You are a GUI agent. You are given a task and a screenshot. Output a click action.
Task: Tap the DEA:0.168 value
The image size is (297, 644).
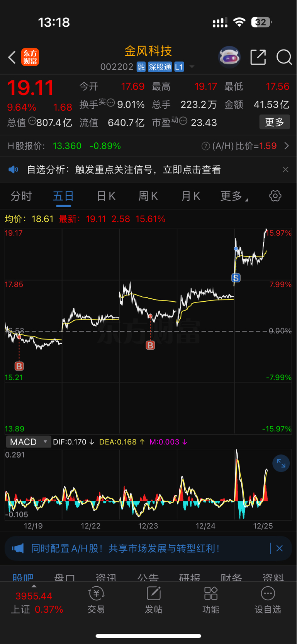(x=122, y=442)
